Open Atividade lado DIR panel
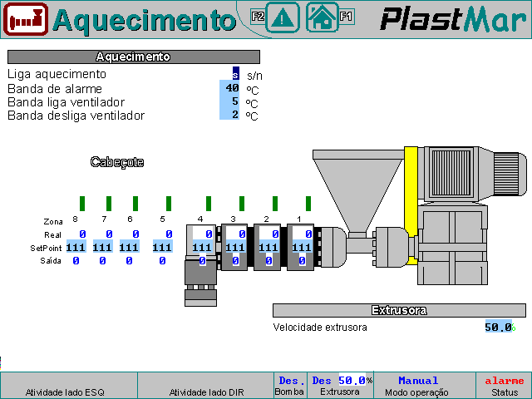The image size is (532, 399). pyautogui.click(x=205, y=386)
